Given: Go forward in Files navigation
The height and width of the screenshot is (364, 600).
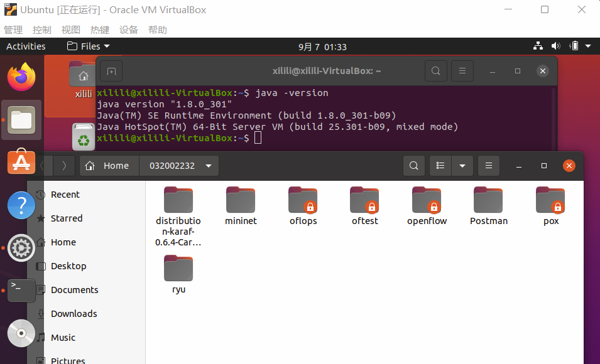Looking at the screenshot, I should click(64, 166).
